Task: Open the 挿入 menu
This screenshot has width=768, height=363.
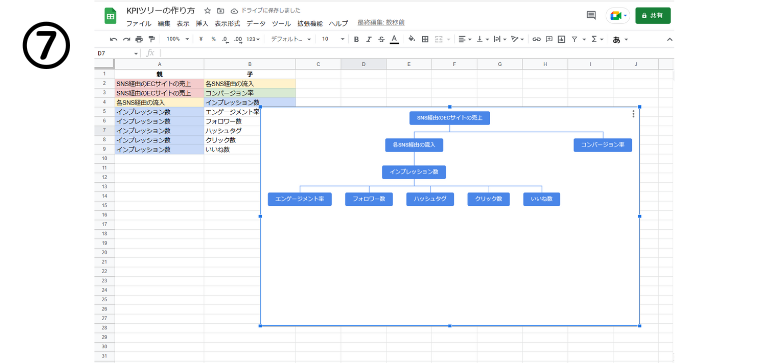Action: 202,24
